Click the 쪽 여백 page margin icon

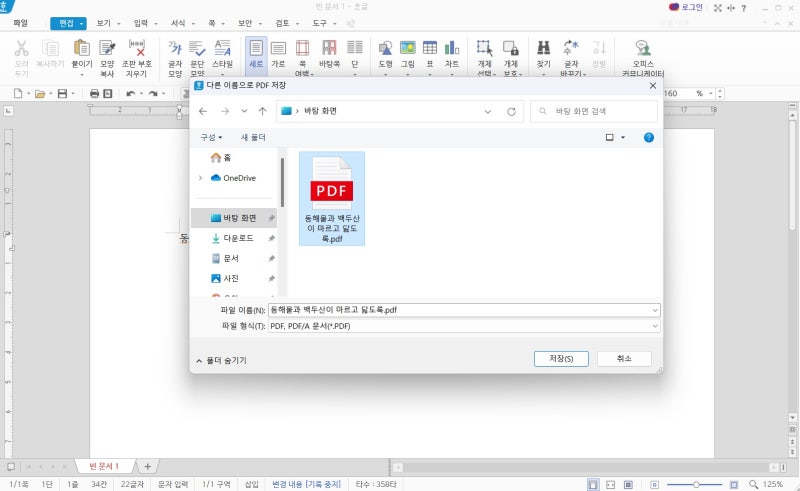303,48
